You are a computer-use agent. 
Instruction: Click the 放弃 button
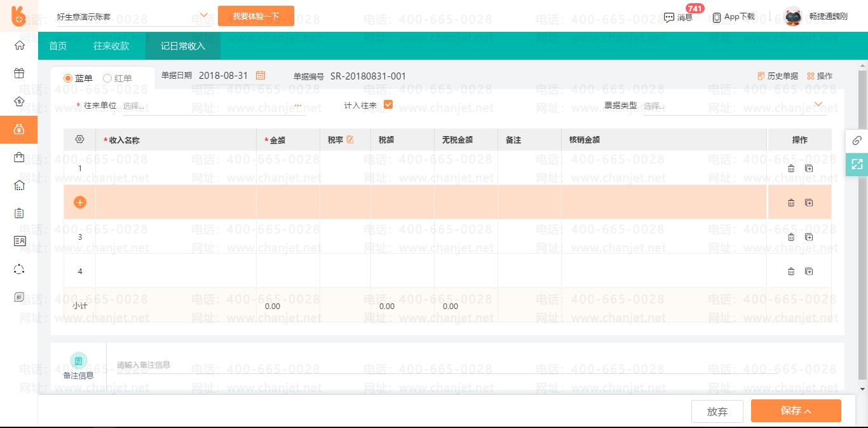point(717,411)
